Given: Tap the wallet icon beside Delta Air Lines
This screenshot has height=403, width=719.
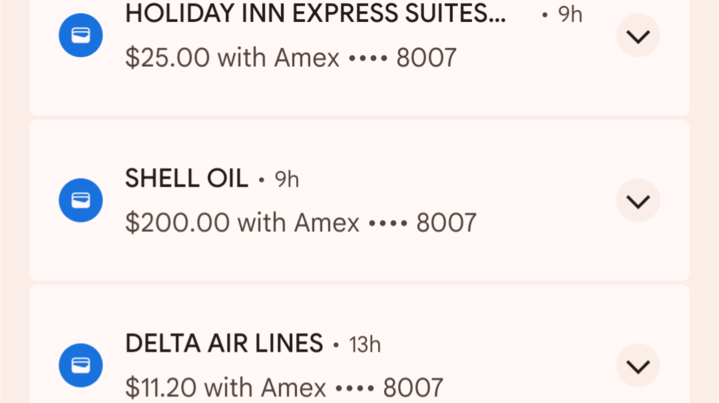Looking at the screenshot, I should 81,365.
